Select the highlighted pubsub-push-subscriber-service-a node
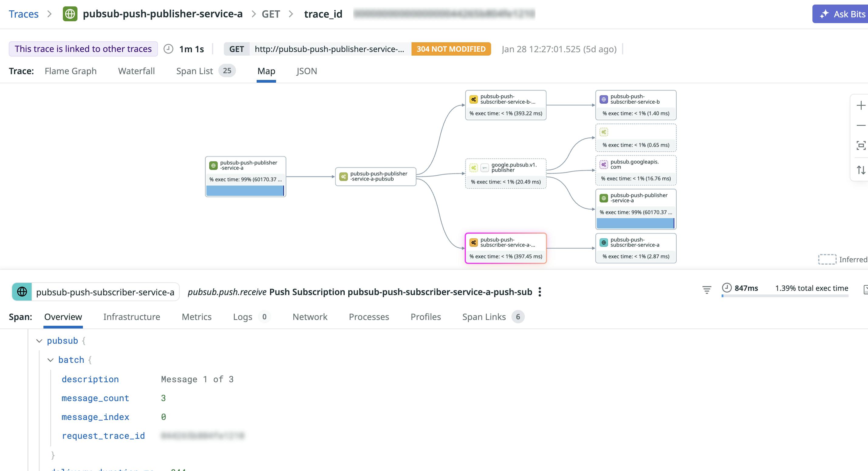Viewport: 868px width, 471px height. (x=505, y=248)
